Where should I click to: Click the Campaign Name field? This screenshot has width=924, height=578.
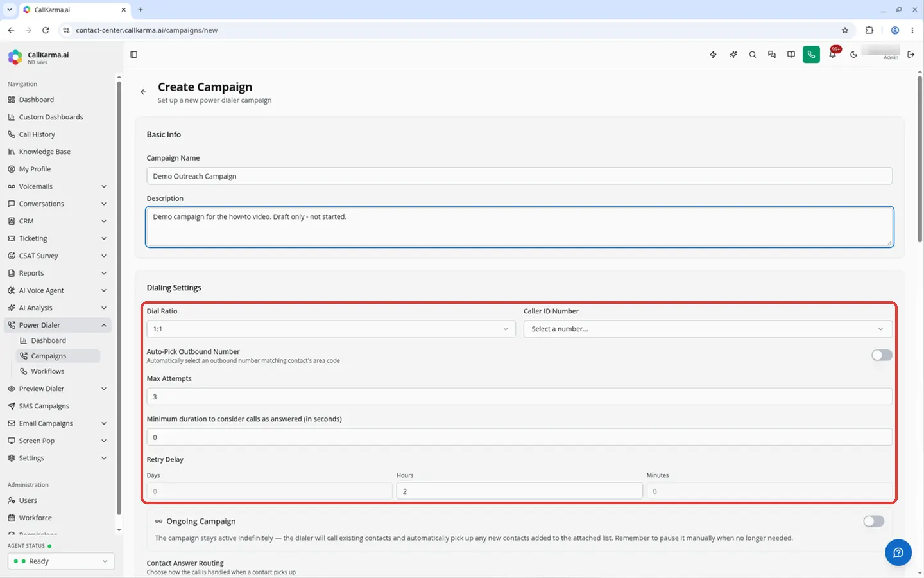(x=519, y=176)
